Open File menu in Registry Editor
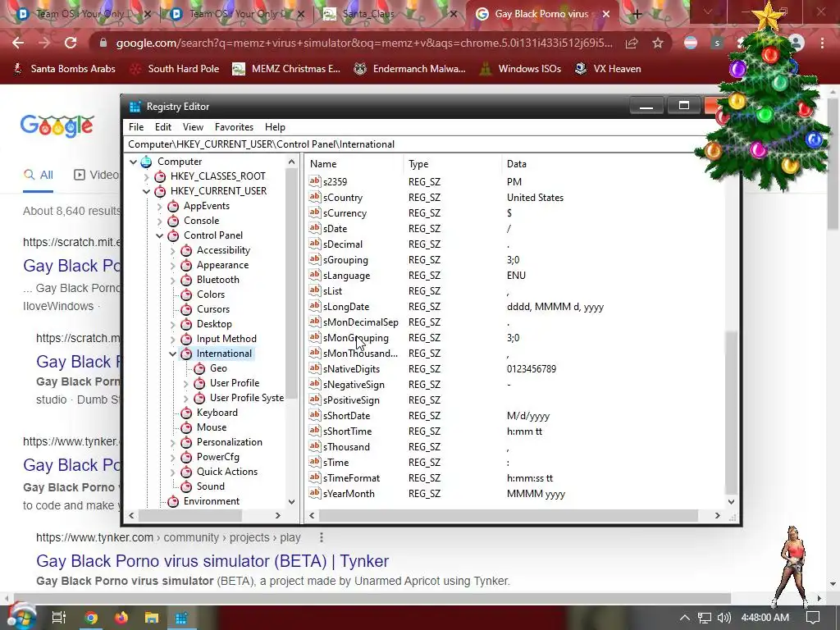Screen dimensions: 840x630 [x=136, y=127]
